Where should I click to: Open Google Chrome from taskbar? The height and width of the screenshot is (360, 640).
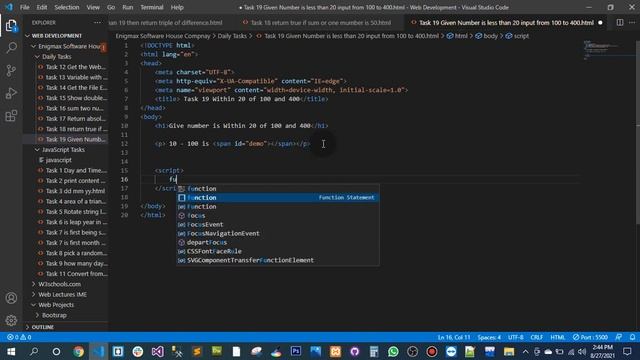pyautogui.click(x=78, y=351)
